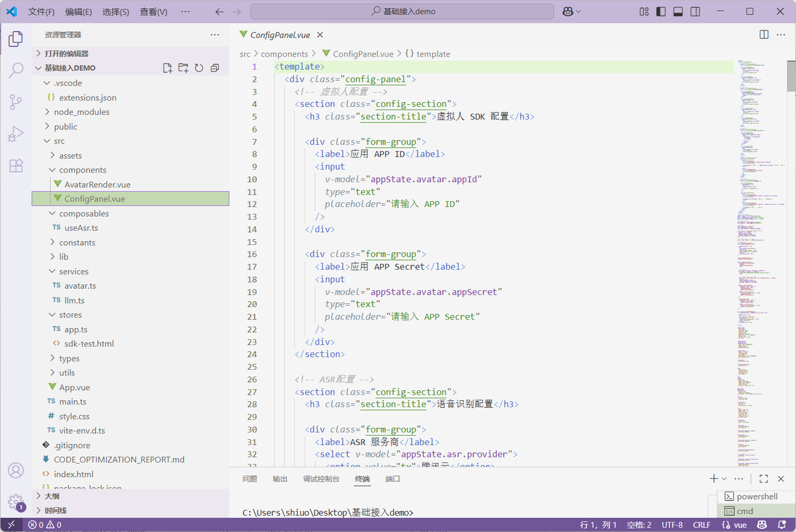The width and height of the screenshot is (796, 532).
Task: Open the 文件(F) menu
Action: 41,12
